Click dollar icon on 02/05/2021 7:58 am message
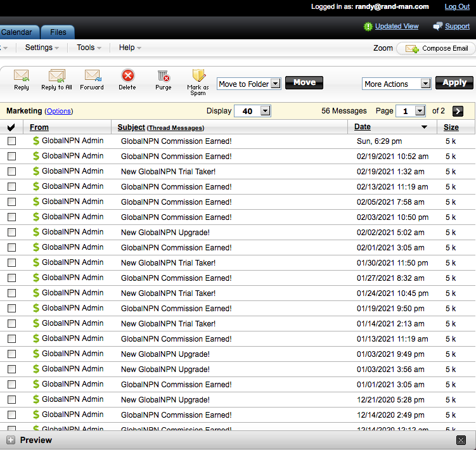 [36, 202]
